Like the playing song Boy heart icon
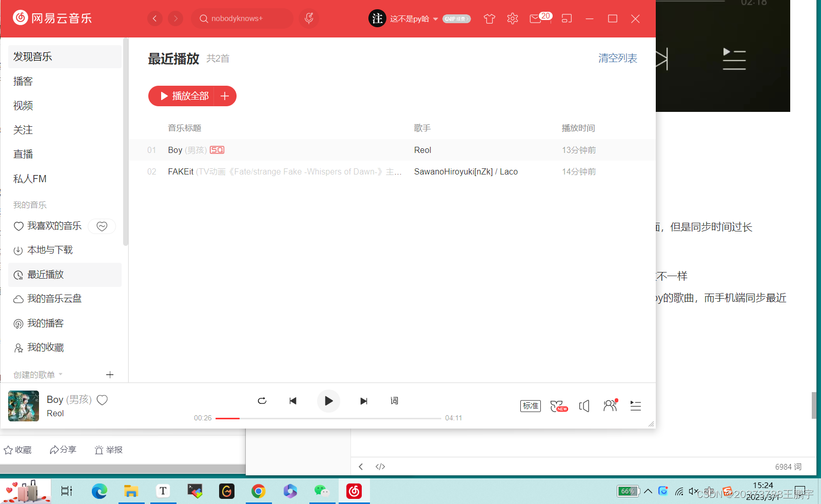 102,400
